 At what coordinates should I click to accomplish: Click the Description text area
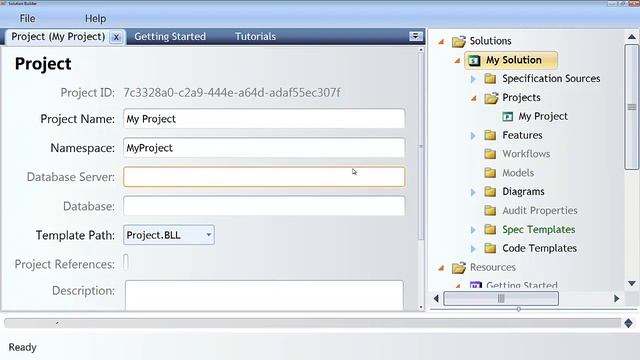pyautogui.click(x=264, y=296)
